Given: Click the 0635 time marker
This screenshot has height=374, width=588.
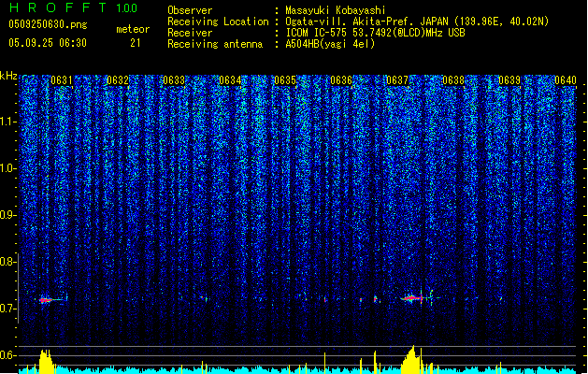Looking at the screenshot, I should coord(285,80).
